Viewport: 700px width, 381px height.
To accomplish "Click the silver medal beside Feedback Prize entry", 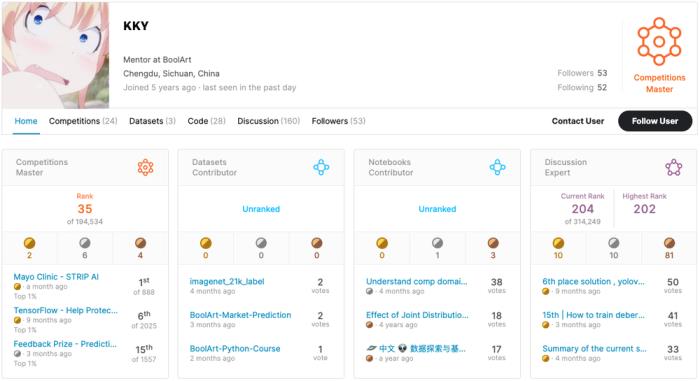I will [x=17, y=354].
